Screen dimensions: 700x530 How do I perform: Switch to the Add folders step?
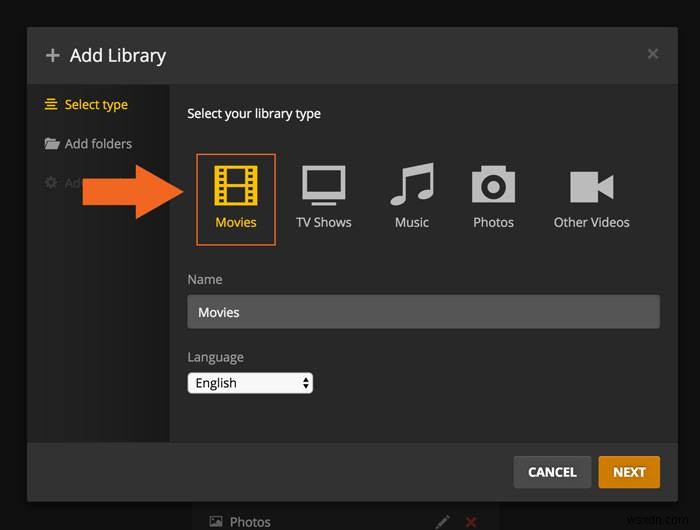tap(98, 144)
